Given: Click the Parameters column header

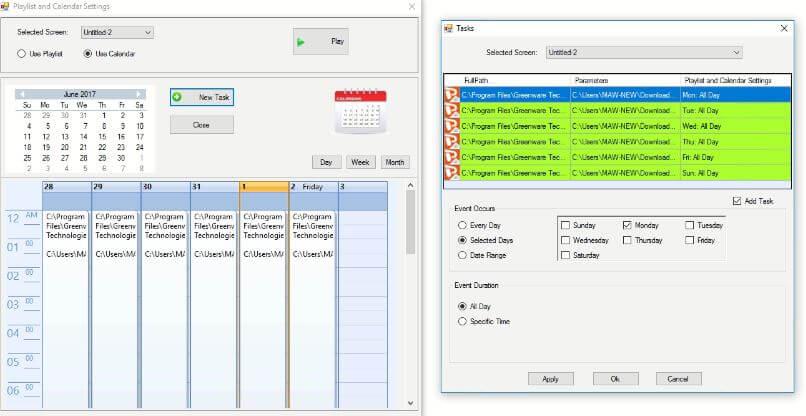Looking at the screenshot, I should coord(626,81).
